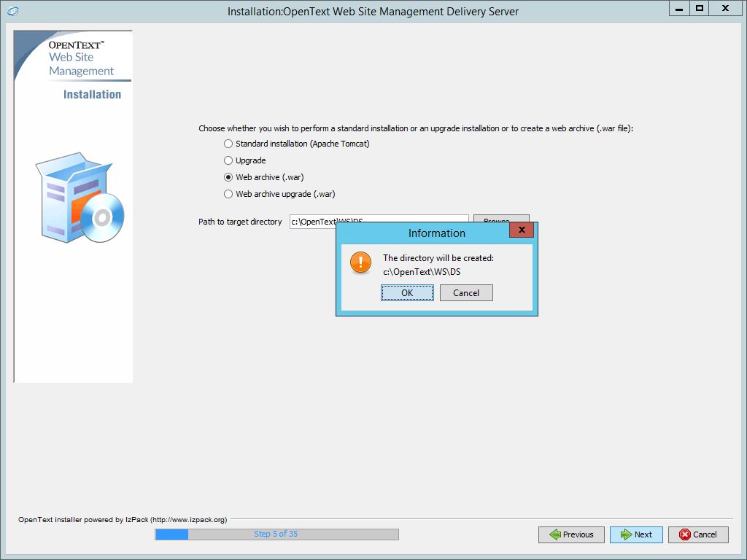
Task: Close the installer window
Action: (726, 9)
